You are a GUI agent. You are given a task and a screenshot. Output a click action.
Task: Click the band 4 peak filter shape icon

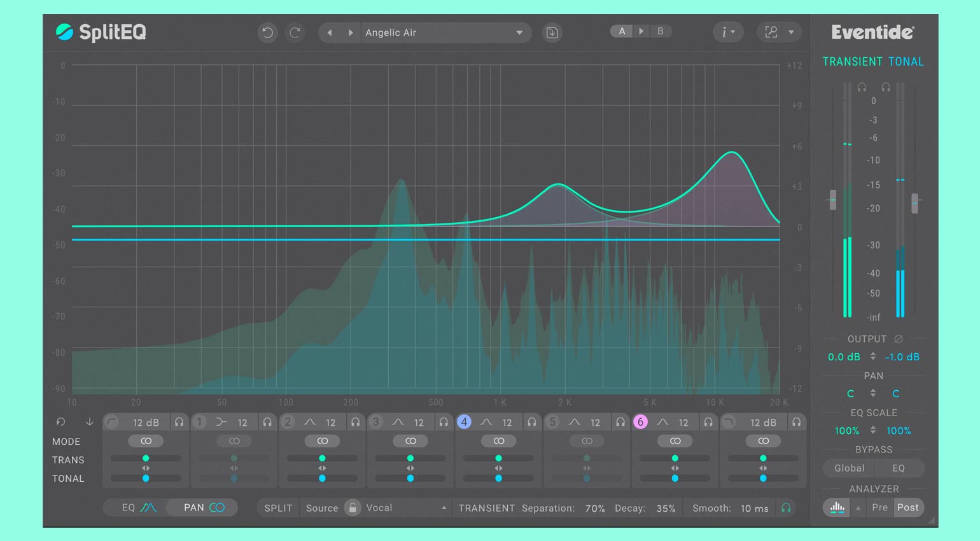pos(486,422)
